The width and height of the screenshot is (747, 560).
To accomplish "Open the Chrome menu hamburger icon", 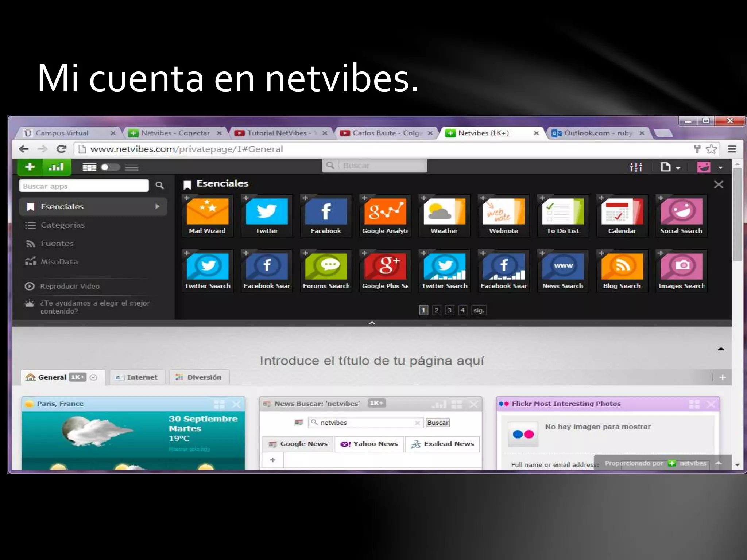I will (x=732, y=149).
